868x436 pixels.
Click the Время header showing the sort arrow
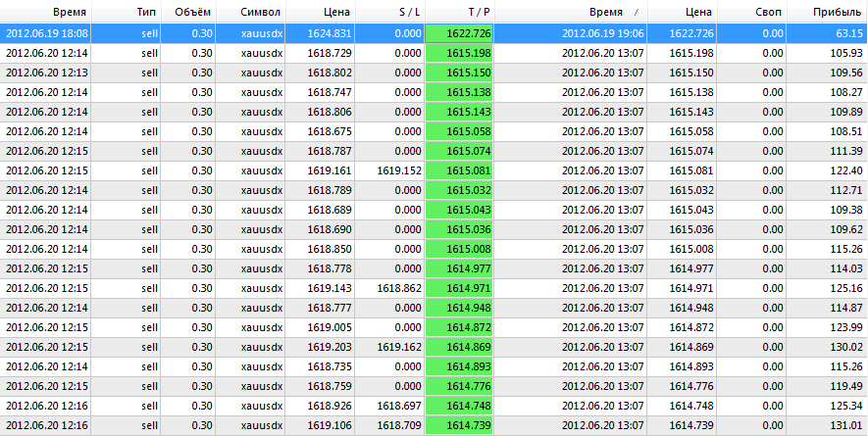tap(571, 12)
